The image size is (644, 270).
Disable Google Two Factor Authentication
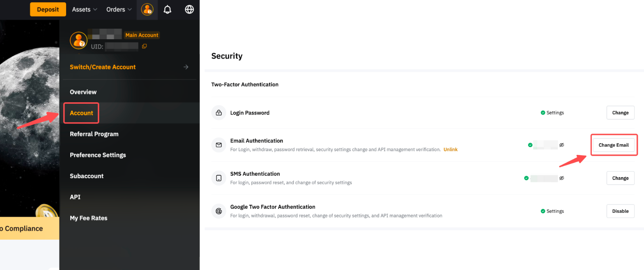620,211
